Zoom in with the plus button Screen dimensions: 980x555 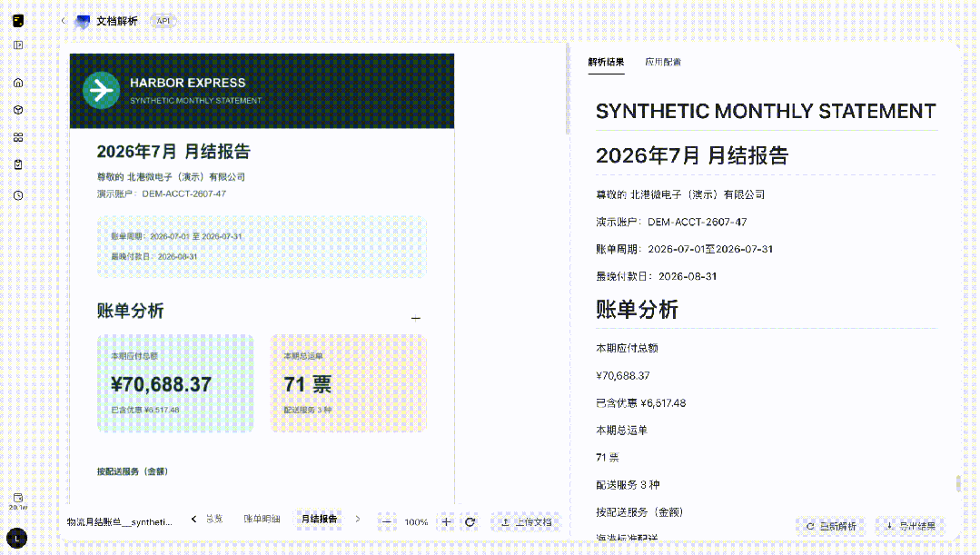(446, 522)
